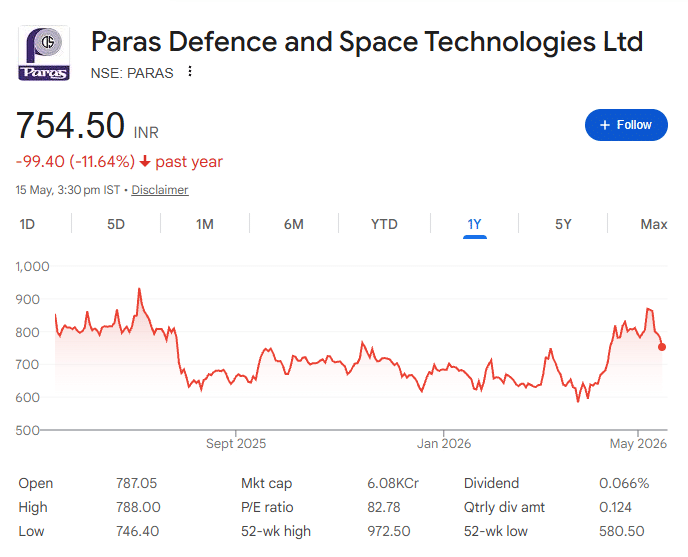The image size is (688, 557).
Task: Open the Disclaimer link
Action: click(160, 190)
